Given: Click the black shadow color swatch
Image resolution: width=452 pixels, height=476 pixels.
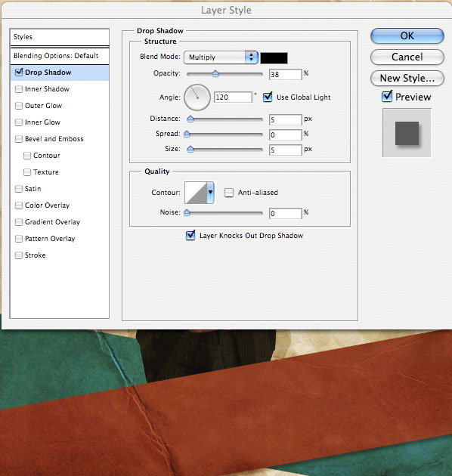Looking at the screenshot, I should click(274, 57).
